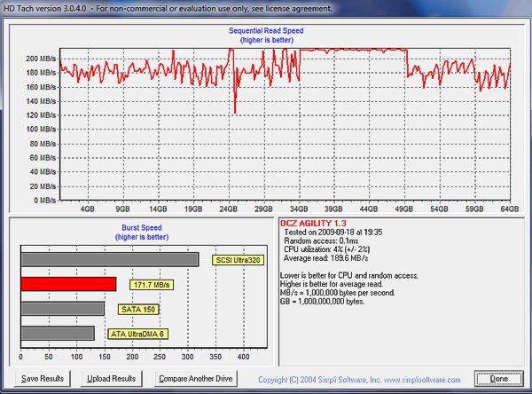Select Random access: 0.1ms text
The image size is (532, 394).
click(321, 240)
